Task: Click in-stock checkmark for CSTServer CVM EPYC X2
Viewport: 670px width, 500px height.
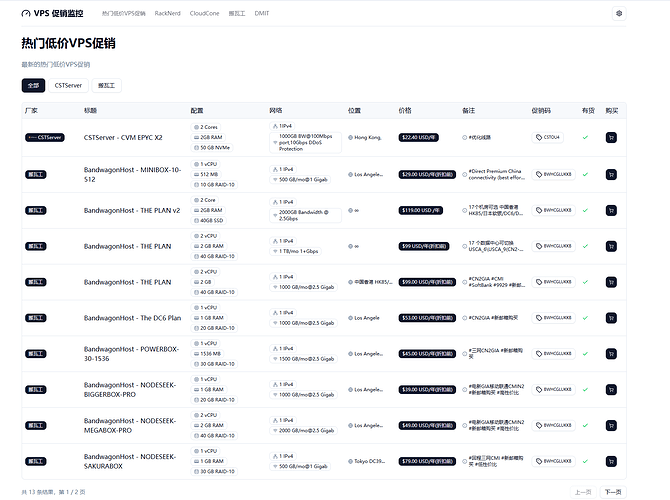Action: (585, 138)
